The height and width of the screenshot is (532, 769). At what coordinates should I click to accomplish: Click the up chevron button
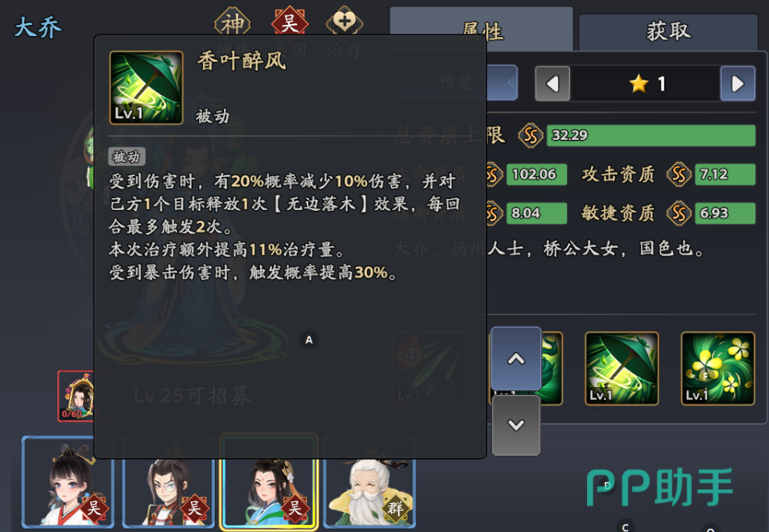tap(516, 359)
